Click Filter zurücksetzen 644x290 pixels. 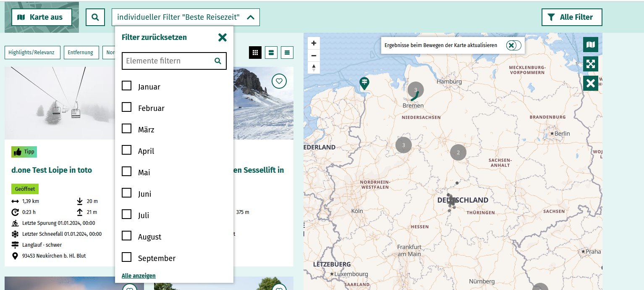coord(154,37)
